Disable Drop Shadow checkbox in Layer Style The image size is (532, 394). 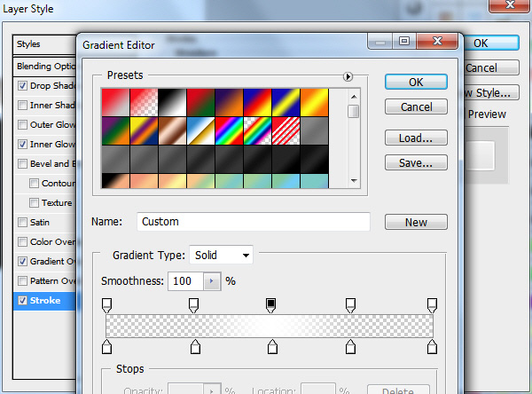(x=22, y=85)
